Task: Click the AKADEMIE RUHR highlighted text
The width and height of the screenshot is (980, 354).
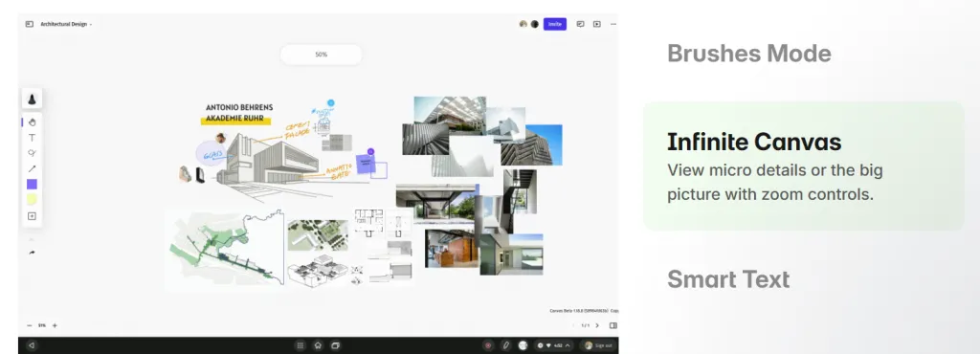Action: [235, 119]
